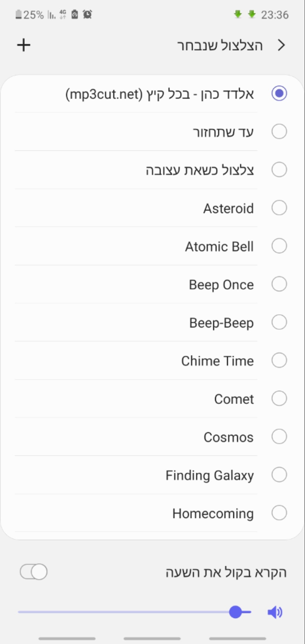Select the עד שתחזור ringtone
This screenshot has width=305, height=644.
click(152, 132)
